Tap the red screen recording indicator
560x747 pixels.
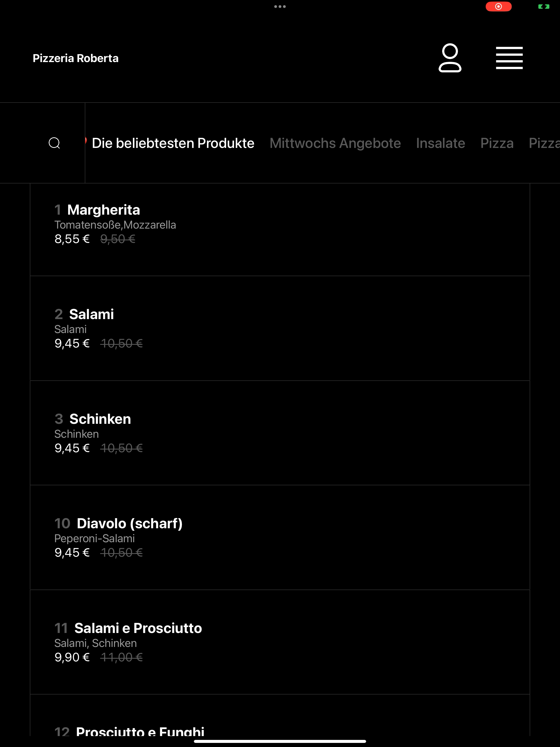(498, 6)
